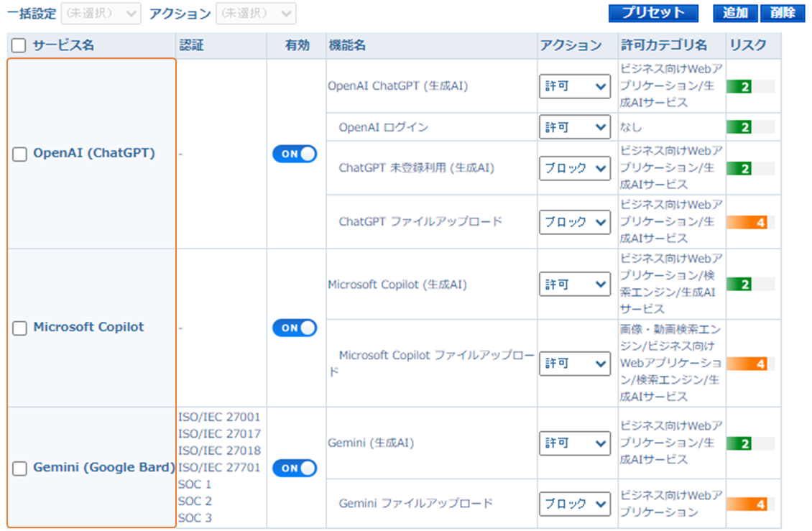Change the action dropdown for Gemini ファイルアップロード
The width and height of the screenshot is (812, 531).
pyautogui.click(x=574, y=504)
